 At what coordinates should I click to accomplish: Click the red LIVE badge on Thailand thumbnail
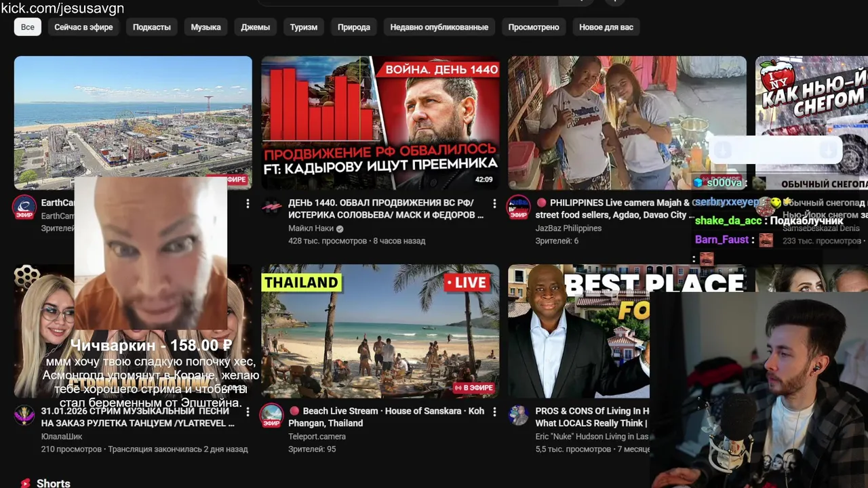tap(468, 283)
